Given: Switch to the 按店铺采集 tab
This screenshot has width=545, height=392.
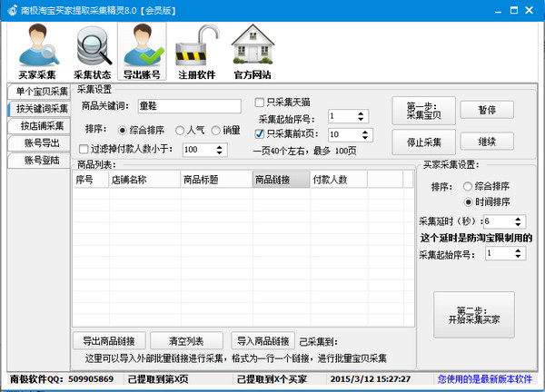Looking at the screenshot, I should [x=39, y=126].
